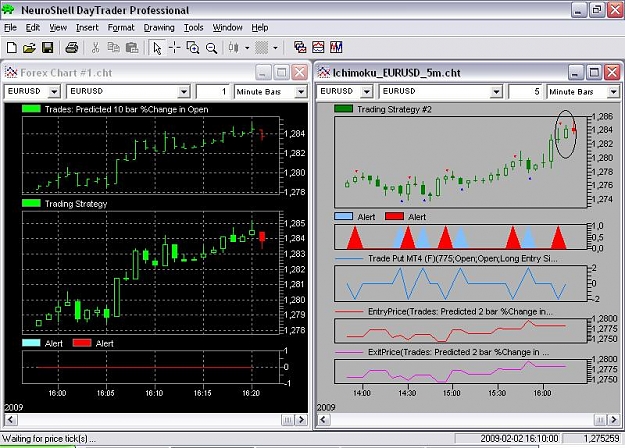The width and height of the screenshot is (625, 448).
Task: Click Forex Chart #1.cht window icon
Action: [x=11, y=73]
